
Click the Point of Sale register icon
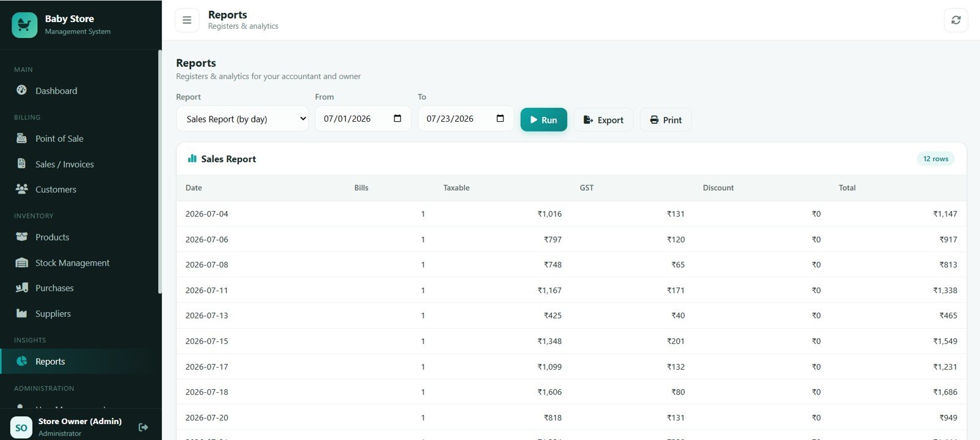pyautogui.click(x=21, y=138)
